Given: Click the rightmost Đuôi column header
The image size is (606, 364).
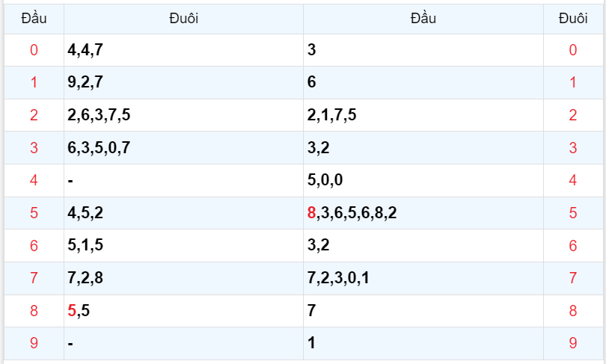Looking at the screenshot, I should click(573, 19).
